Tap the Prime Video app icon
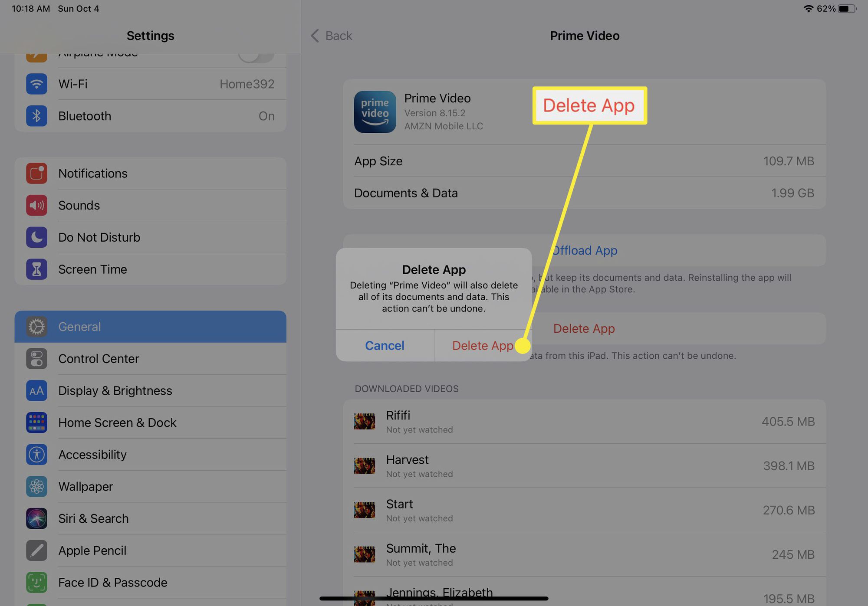The width and height of the screenshot is (868, 606). (x=375, y=111)
